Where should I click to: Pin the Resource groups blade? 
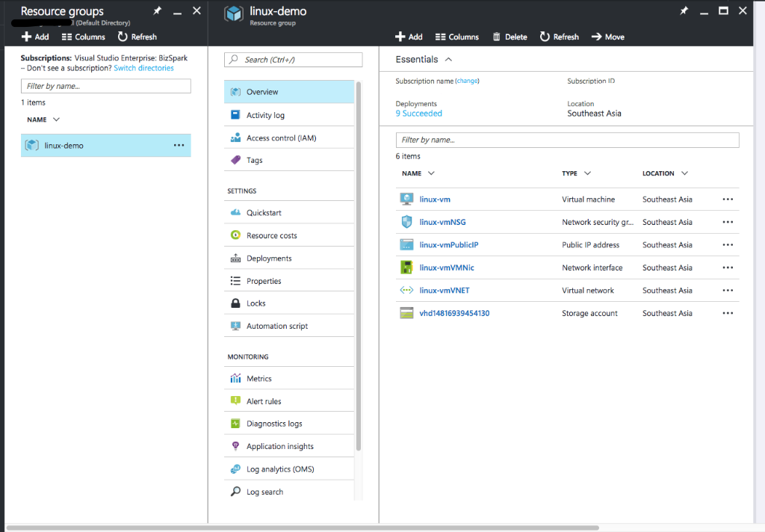click(x=157, y=10)
